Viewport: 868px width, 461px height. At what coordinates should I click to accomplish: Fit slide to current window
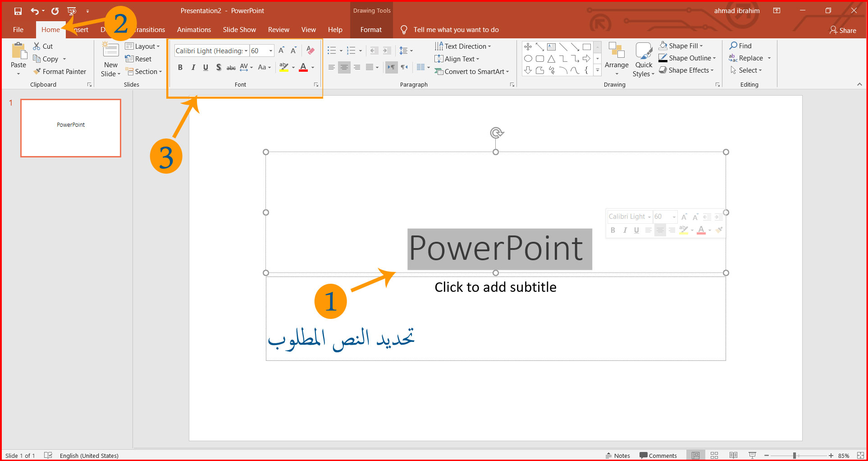pos(860,456)
